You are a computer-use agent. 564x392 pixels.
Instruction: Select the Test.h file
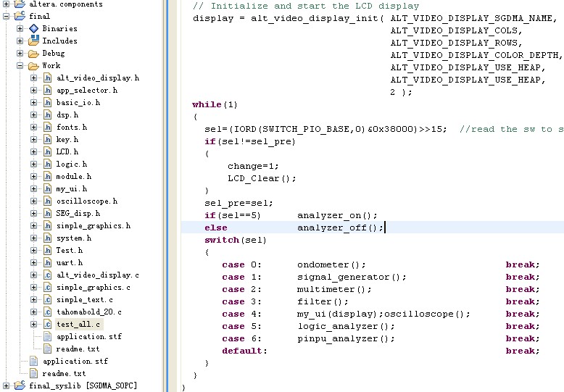(70, 250)
